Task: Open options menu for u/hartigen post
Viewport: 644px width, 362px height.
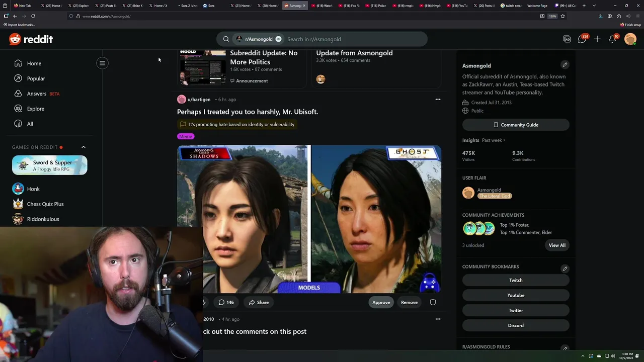Action: coord(438,100)
